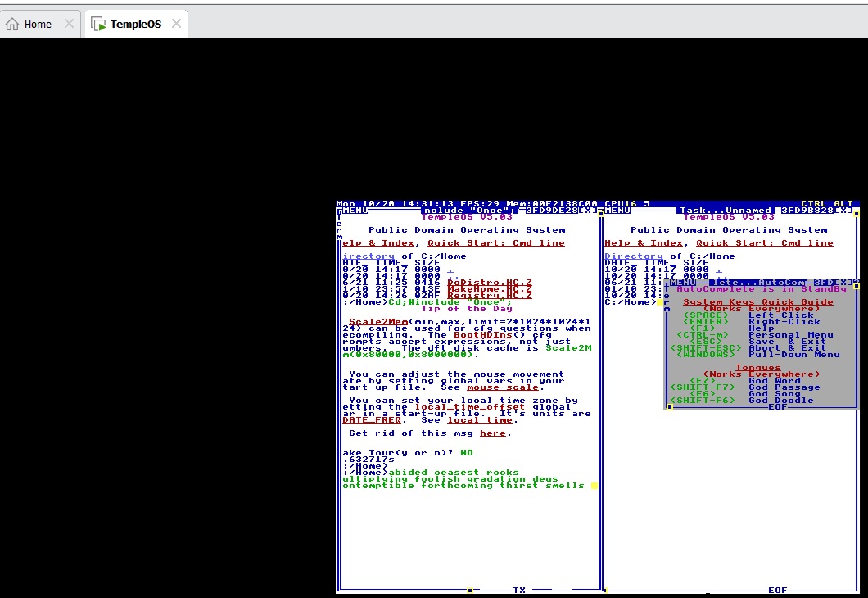Click the Home tab's house icon
The height and width of the screenshot is (598, 868).
[x=12, y=24]
